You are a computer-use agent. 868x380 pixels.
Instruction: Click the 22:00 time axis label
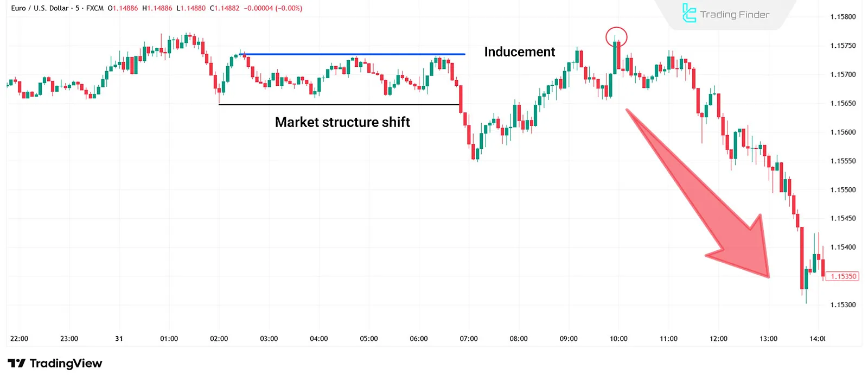tap(19, 339)
